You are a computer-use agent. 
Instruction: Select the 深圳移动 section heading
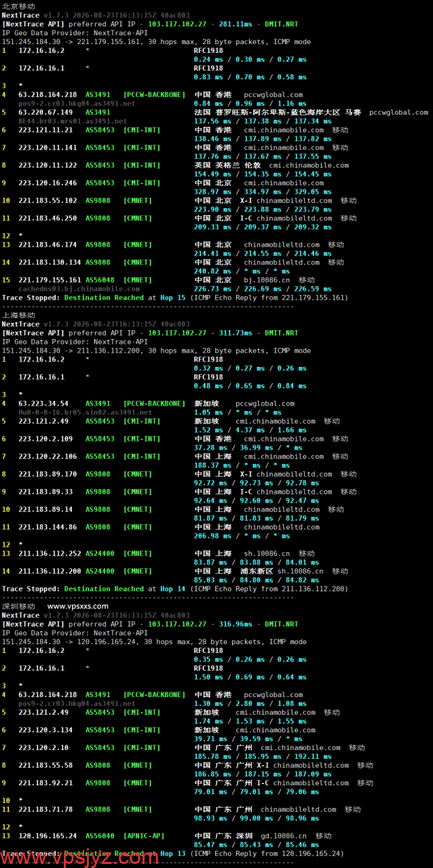pyautogui.click(x=18, y=606)
